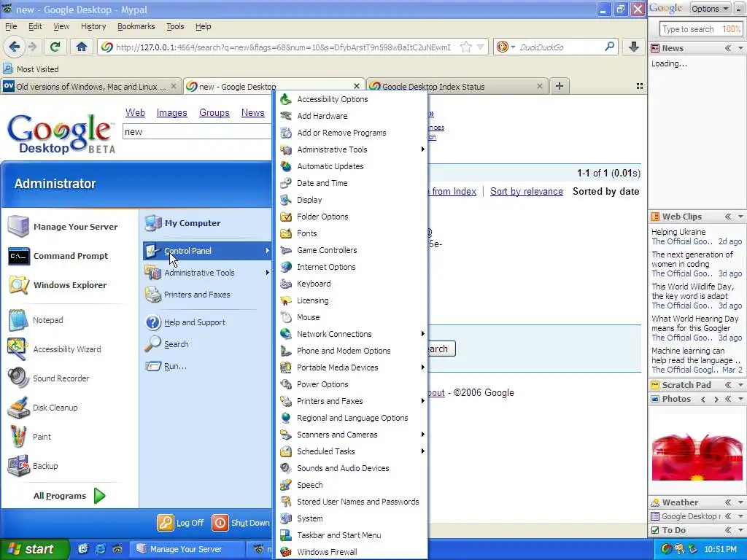Expand Scanners and Cameras submenu
Image resolution: width=747 pixels, height=560 pixels.
click(x=422, y=435)
